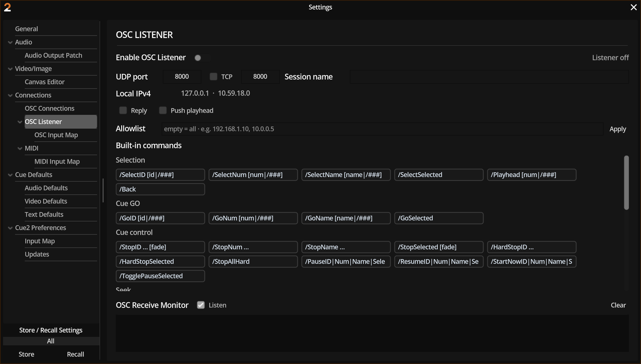Click the built-in commands scrollbar thumb
The width and height of the screenshot is (641, 364).
pos(626,183)
